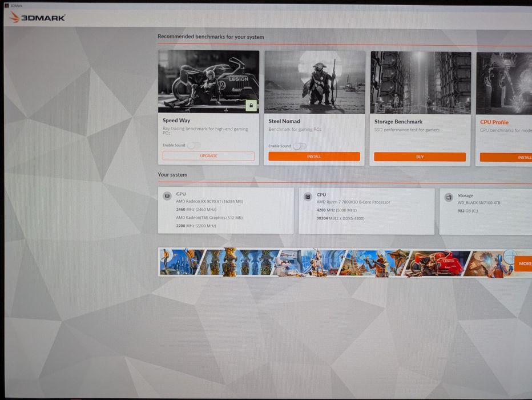This screenshot has width=532, height=400.
Task: Click '98304 MB (2 x DDR5-4800)' memory text
Action: pyautogui.click(x=340, y=218)
